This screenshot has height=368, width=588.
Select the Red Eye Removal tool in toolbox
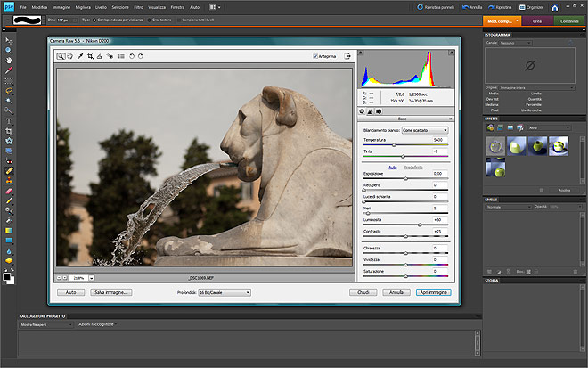9,161
